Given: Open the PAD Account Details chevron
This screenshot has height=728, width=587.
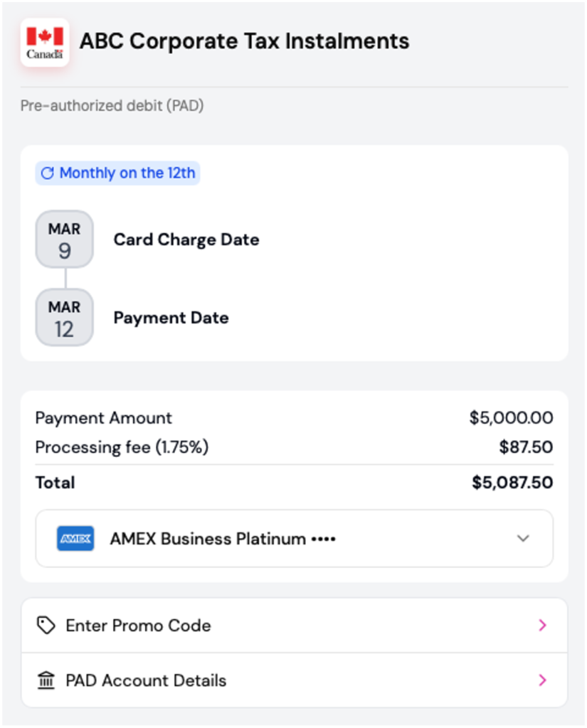Looking at the screenshot, I should 542,680.
